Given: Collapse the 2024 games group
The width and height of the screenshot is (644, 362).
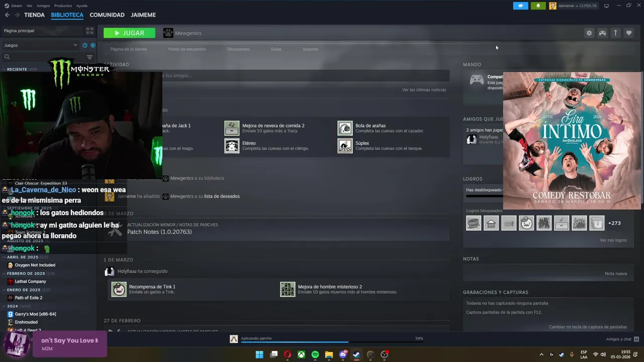Looking at the screenshot, I should click(17, 306).
